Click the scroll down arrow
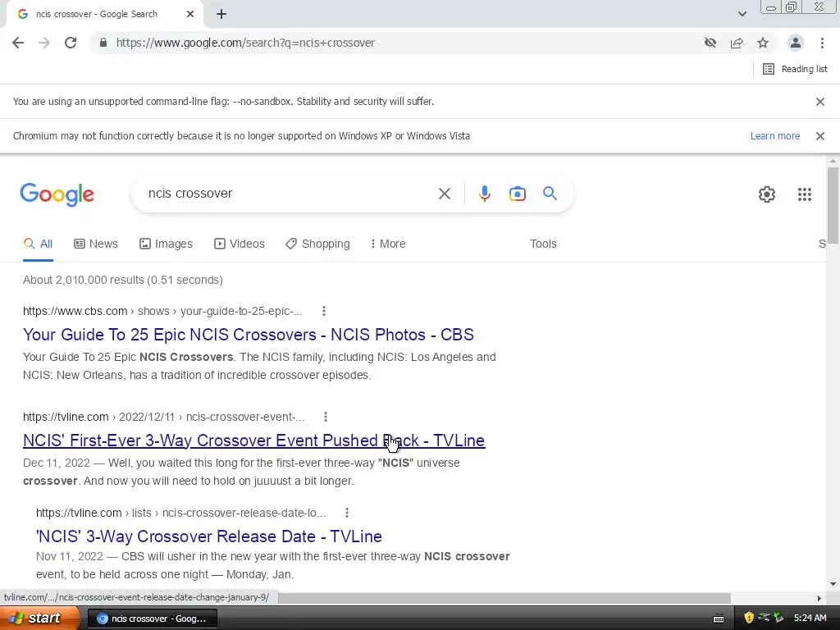Viewport: 840px width, 630px height. pyautogui.click(x=833, y=584)
